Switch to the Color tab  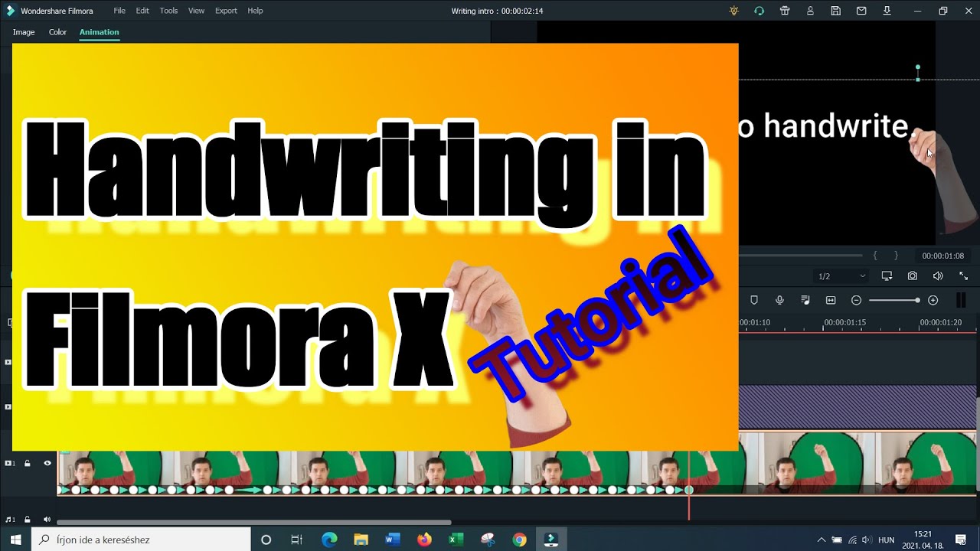[57, 32]
